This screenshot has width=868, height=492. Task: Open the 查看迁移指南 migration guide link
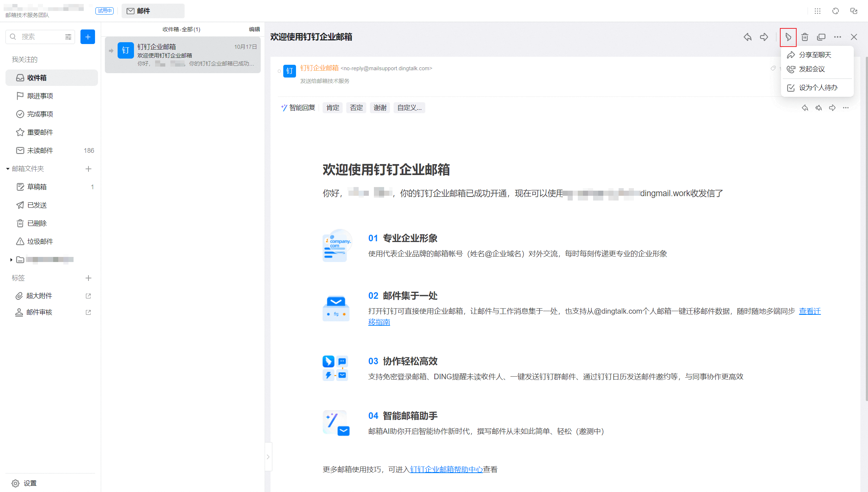(x=810, y=311)
